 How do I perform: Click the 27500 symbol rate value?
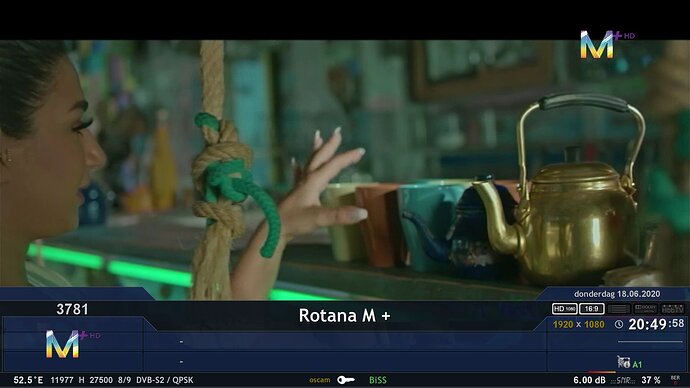101,380
